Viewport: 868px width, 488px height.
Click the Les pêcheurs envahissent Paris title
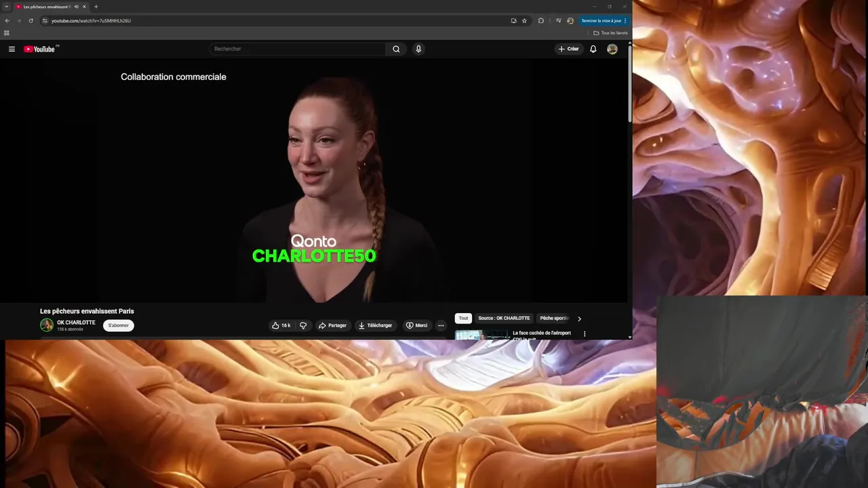tap(87, 311)
